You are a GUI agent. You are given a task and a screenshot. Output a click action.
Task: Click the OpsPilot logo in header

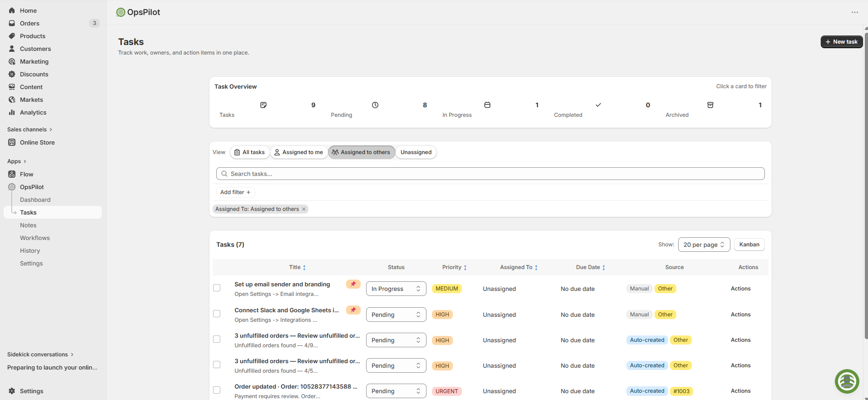(121, 12)
